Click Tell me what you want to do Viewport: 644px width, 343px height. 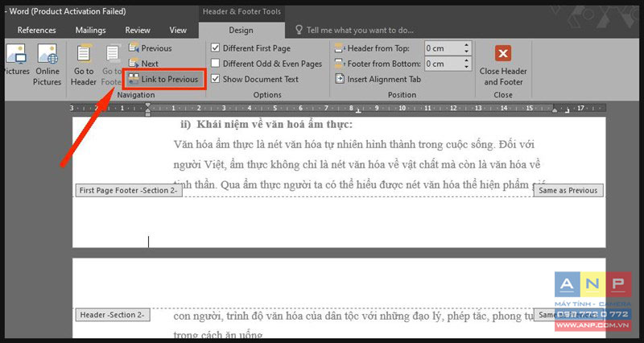[x=360, y=30]
